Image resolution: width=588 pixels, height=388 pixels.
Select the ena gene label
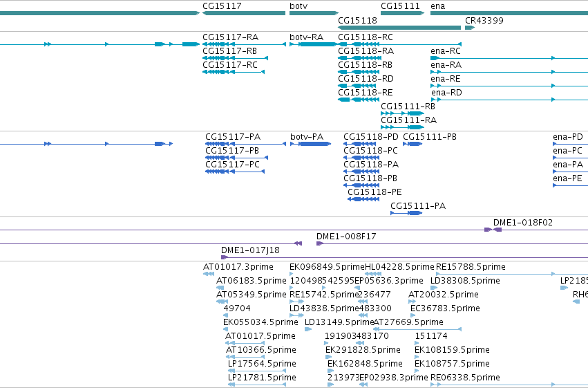click(437, 6)
